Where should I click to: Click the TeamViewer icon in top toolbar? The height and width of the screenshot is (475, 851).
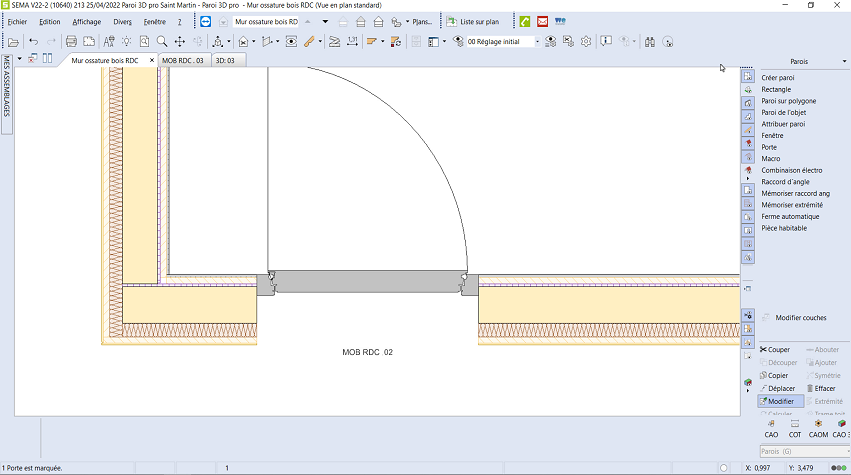pos(206,21)
